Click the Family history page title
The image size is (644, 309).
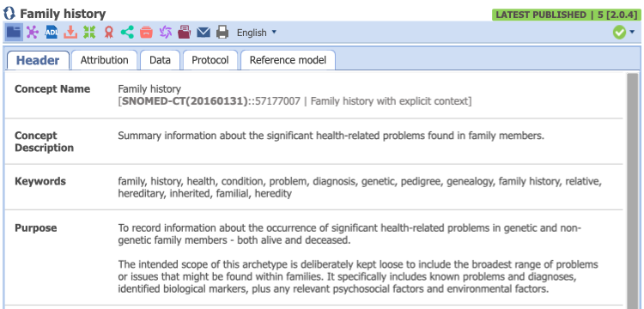point(63,14)
